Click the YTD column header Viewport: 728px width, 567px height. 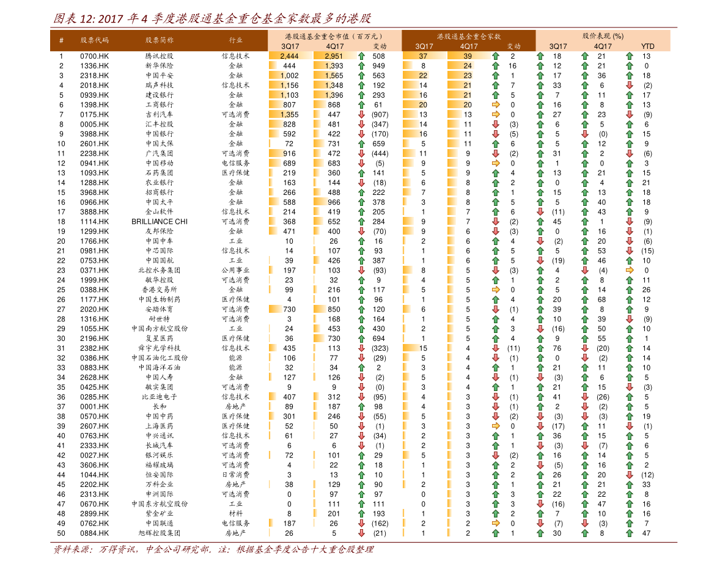pyautogui.click(x=647, y=46)
